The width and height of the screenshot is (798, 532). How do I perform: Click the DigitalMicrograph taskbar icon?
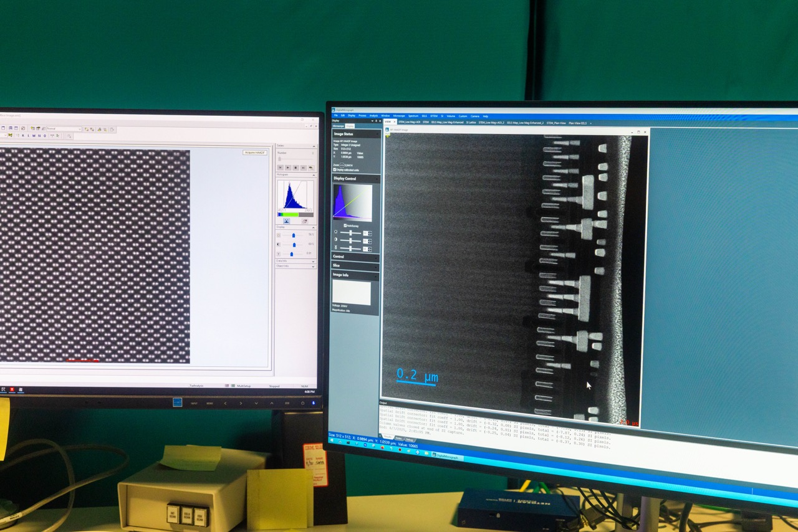coord(447,457)
